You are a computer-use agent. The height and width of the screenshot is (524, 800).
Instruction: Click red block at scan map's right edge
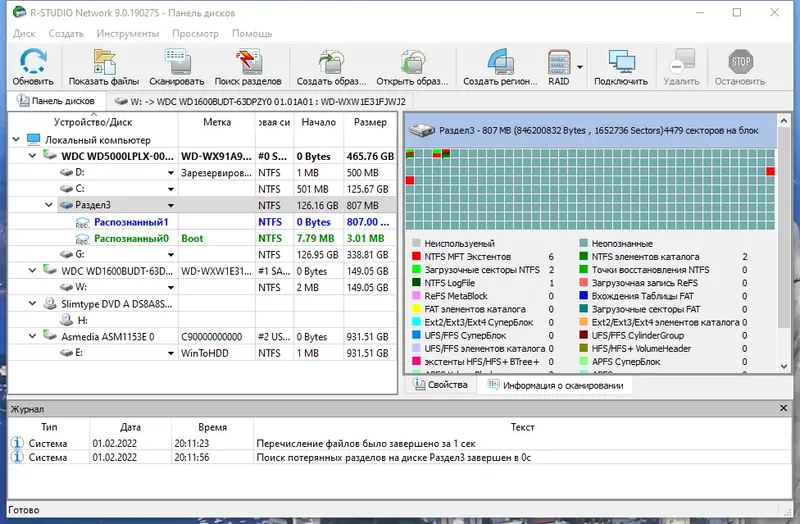[770, 171]
